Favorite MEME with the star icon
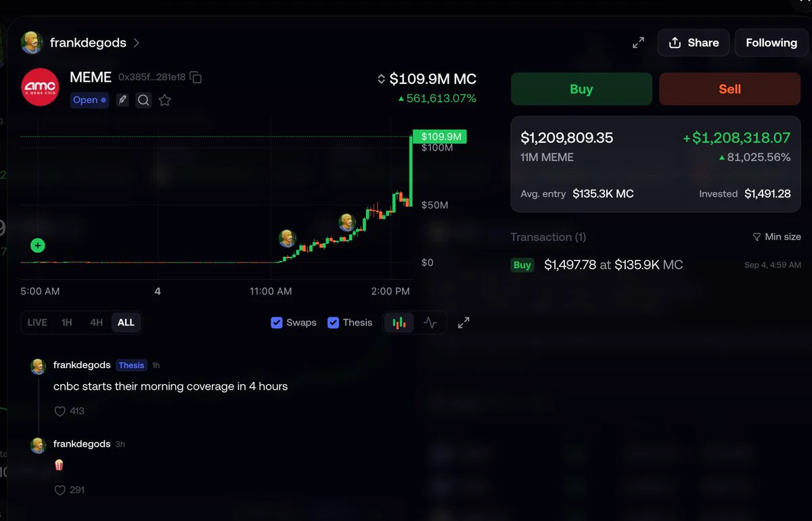The height and width of the screenshot is (521, 812). 164,100
